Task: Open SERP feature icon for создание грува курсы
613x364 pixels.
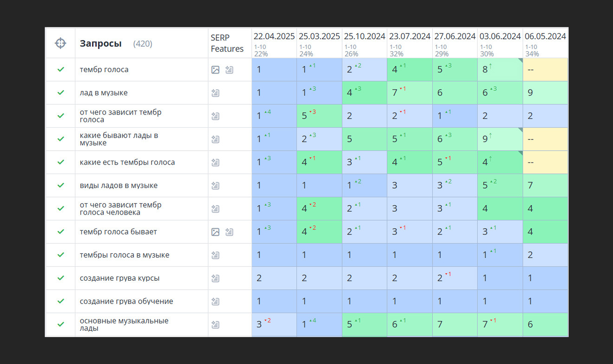Action: click(x=215, y=278)
